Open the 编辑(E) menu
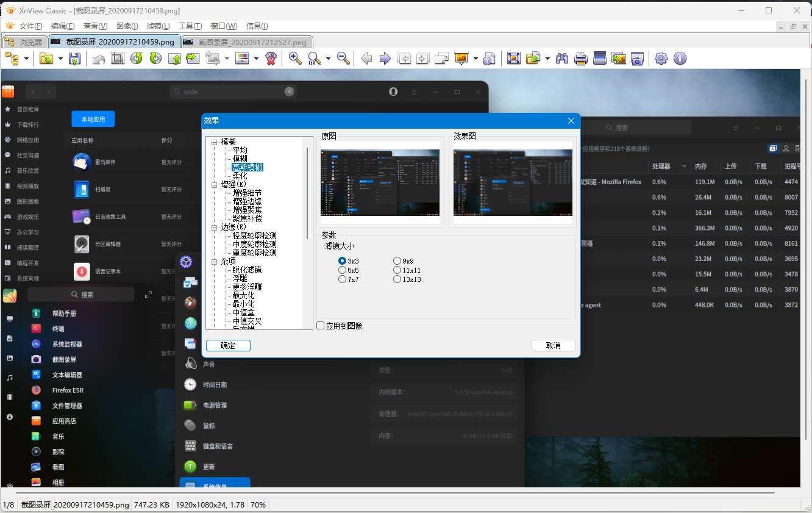Screen dimensions: 812x513 [63, 26]
